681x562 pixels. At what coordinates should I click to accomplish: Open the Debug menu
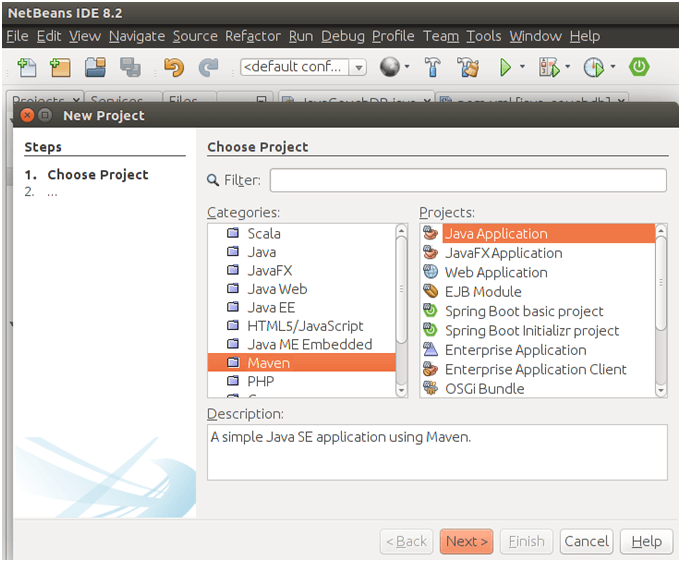343,36
